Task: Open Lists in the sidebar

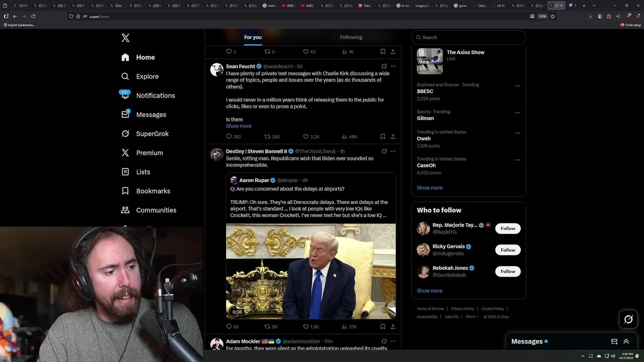Action: click(136, 172)
